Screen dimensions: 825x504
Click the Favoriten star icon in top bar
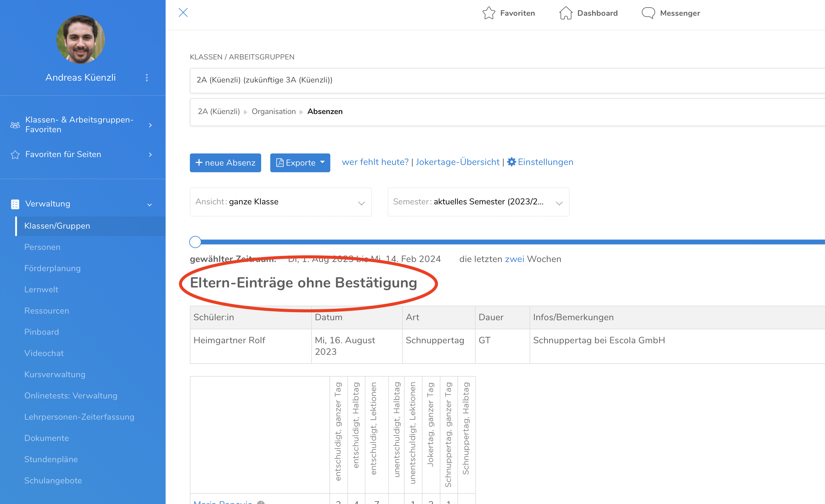coord(489,13)
